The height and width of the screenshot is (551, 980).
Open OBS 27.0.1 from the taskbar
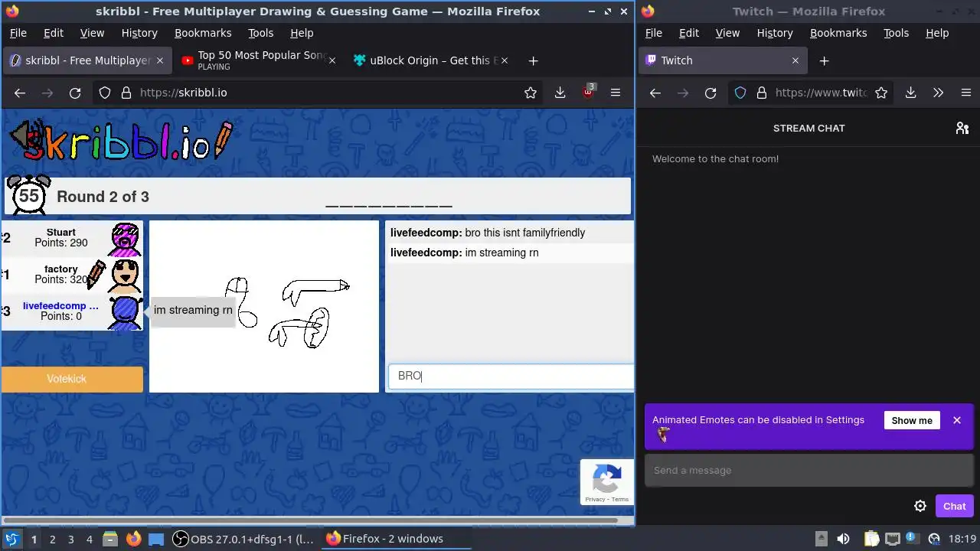[244, 539]
